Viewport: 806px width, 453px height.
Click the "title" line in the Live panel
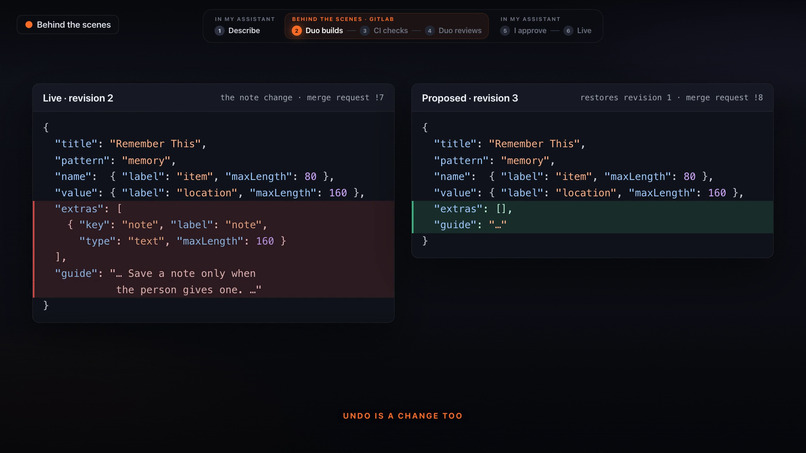[131, 144]
